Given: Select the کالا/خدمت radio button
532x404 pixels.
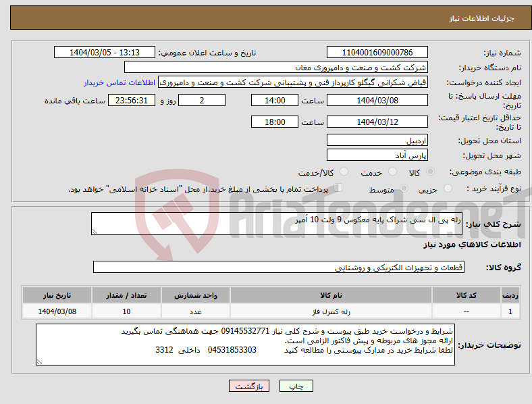Looking at the screenshot, I should 344,172.
